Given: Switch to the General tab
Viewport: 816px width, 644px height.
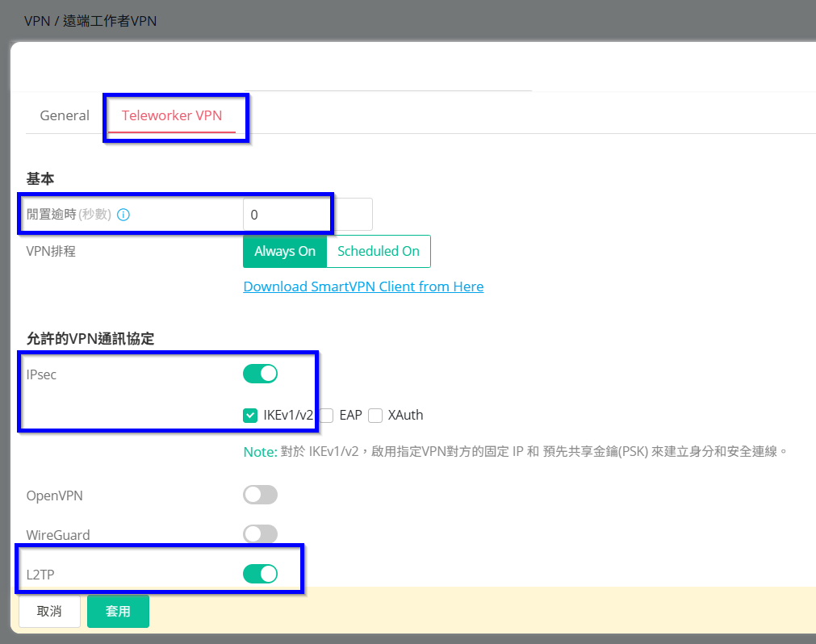Looking at the screenshot, I should [x=65, y=115].
